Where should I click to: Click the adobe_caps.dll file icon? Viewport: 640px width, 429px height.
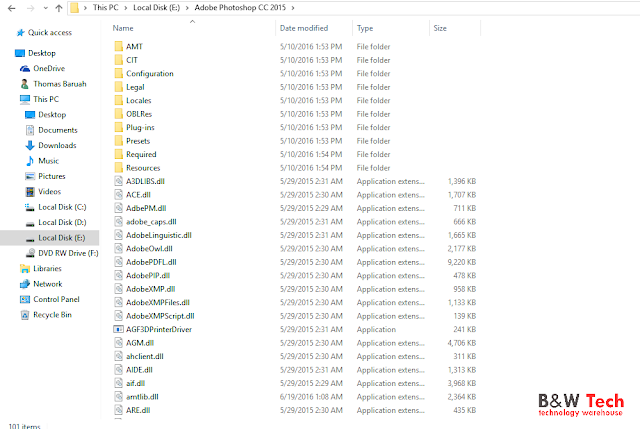click(118, 221)
